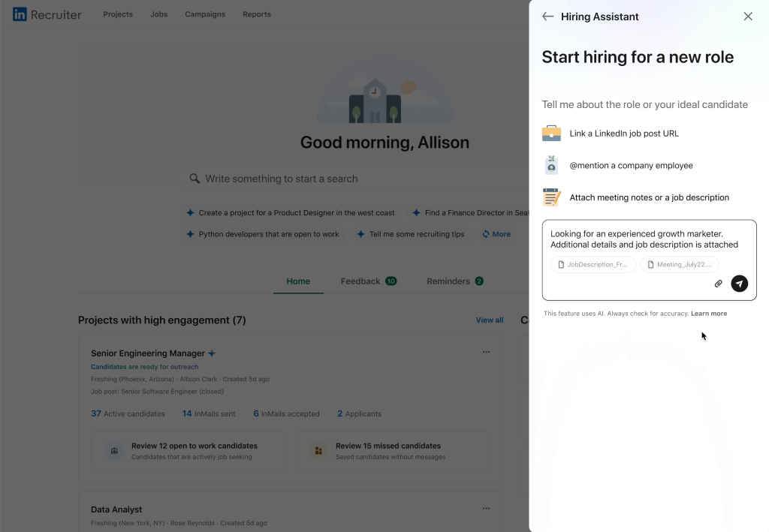
Task: Click View all projects link
Action: pyautogui.click(x=490, y=320)
